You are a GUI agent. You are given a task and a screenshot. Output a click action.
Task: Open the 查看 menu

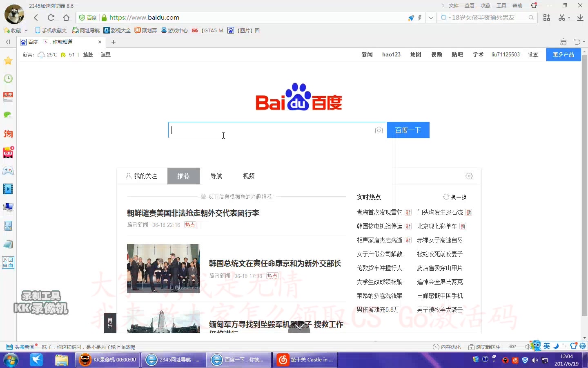click(470, 6)
